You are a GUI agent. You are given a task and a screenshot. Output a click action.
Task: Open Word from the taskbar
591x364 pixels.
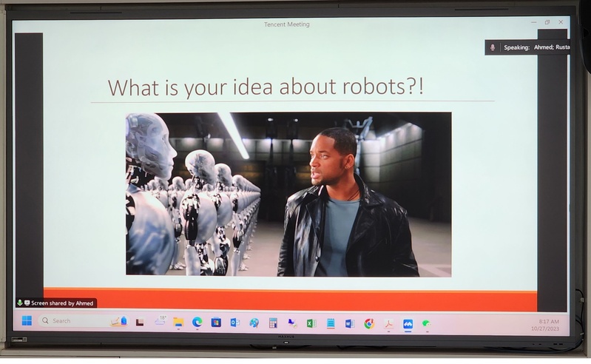tap(349, 323)
